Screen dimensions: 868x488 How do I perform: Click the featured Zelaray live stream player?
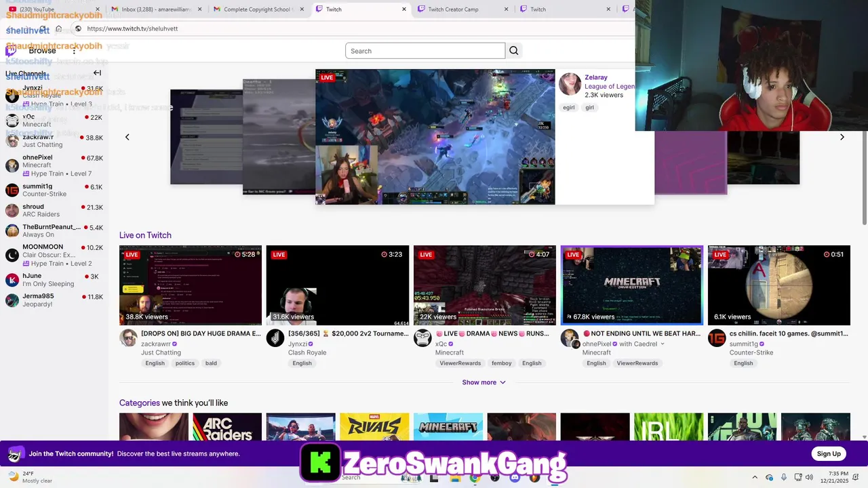coord(435,137)
